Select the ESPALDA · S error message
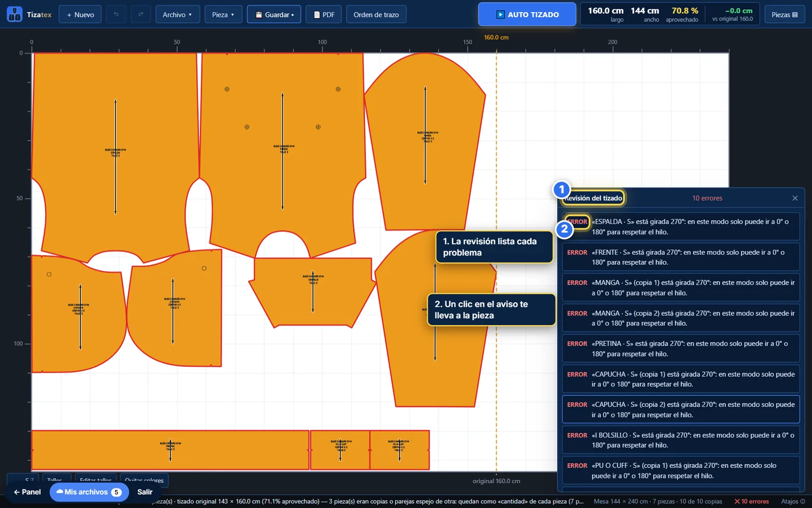This screenshot has width=812, height=508. pyautogui.click(x=681, y=227)
